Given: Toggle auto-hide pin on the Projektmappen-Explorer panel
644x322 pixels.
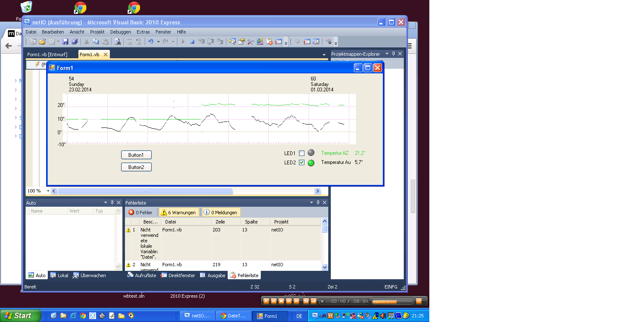Looking at the screenshot, I should pyautogui.click(x=393, y=54).
